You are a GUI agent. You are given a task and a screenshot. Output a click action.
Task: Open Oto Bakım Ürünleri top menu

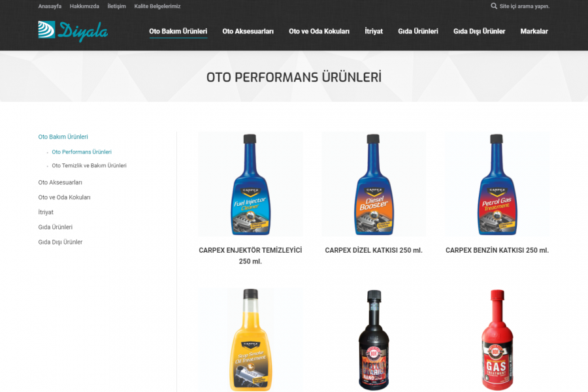coord(178,31)
